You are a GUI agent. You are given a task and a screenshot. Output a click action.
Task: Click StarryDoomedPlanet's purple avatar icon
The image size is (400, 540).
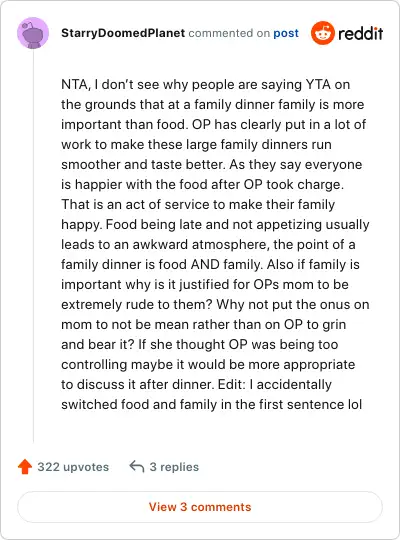click(x=33, y=33)
